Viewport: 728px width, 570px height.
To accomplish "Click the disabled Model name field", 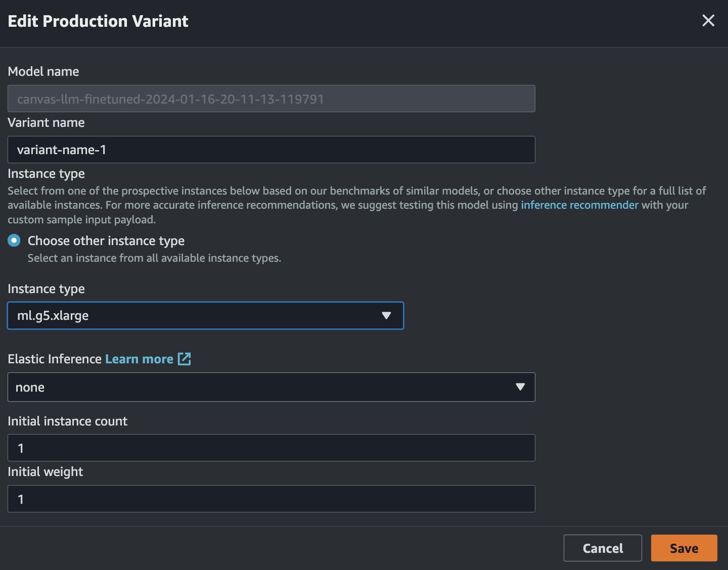I will click(x=271, y=99).
